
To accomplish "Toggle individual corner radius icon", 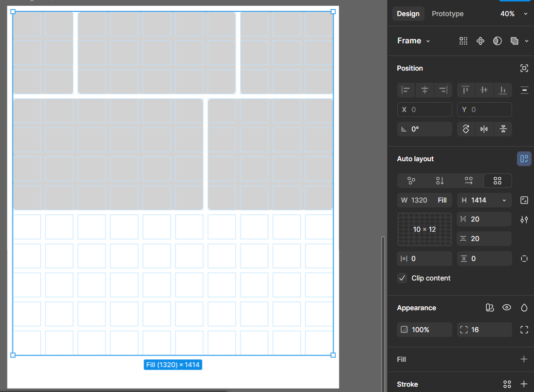I will click(x=524, y=330).
